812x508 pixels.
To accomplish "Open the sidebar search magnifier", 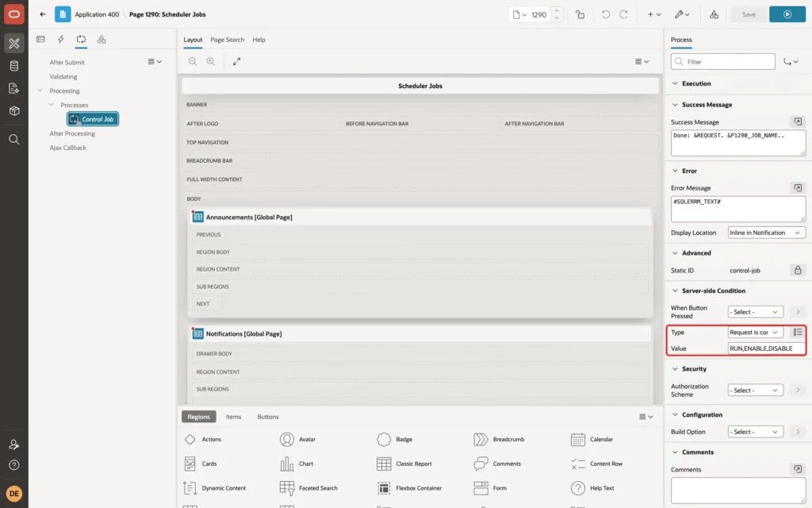I will (x=14, y=140).
